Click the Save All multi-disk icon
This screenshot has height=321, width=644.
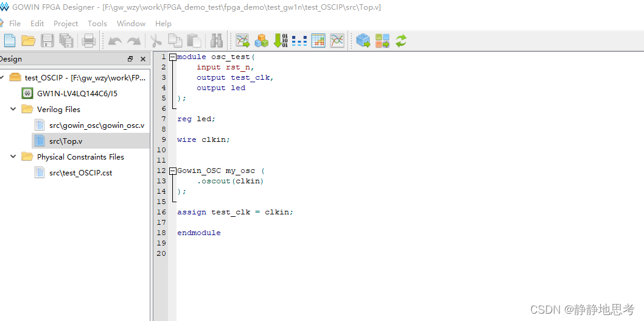66,40
